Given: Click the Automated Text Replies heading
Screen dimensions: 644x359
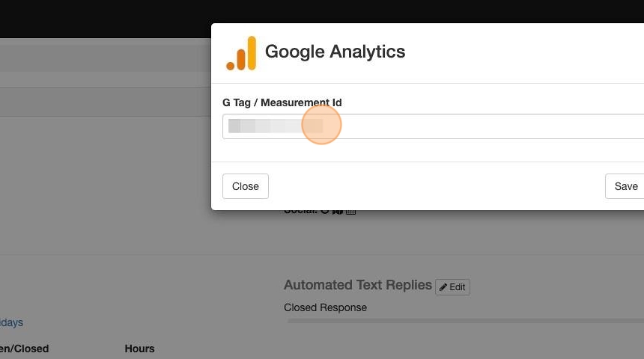Looking at the screenshot, I should click(357, 285).
